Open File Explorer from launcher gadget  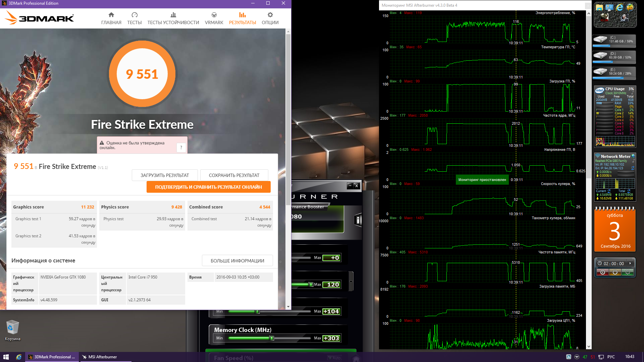pos(599,7)
